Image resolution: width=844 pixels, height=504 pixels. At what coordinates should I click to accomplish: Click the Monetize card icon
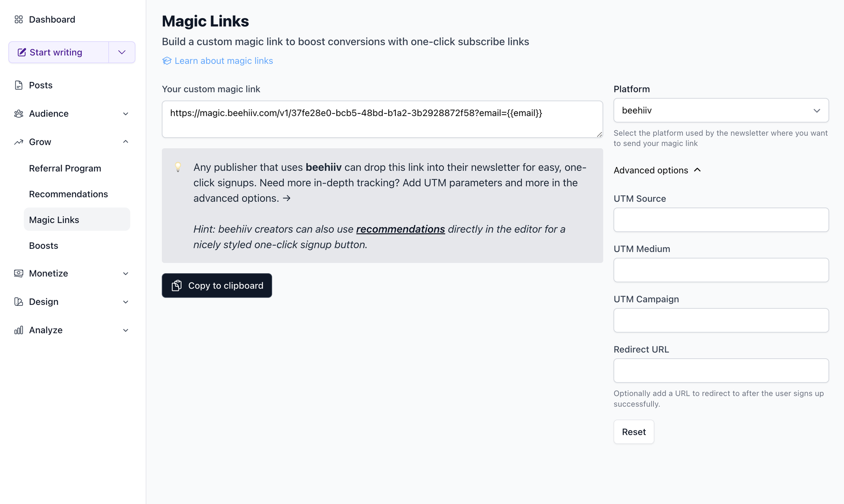point(19,273)
